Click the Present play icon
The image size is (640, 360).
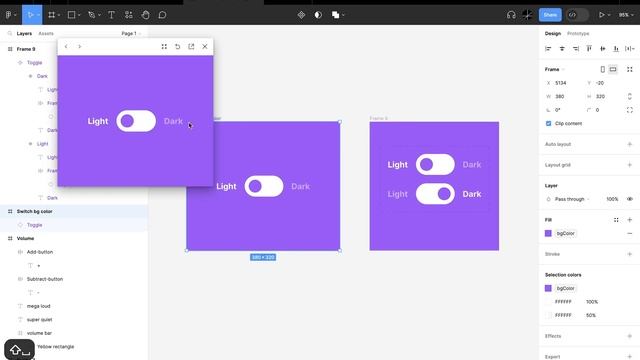(x=601, y=15)
